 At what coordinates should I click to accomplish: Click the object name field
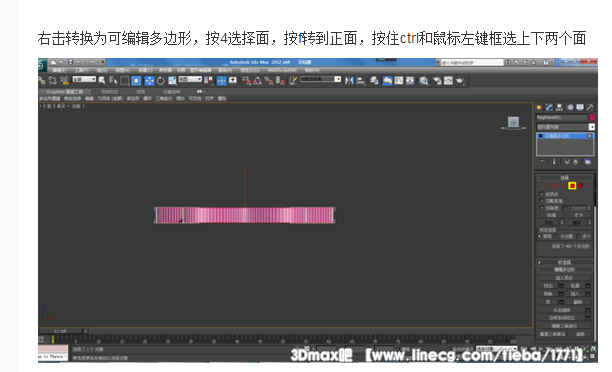click(x=562, y=117)
